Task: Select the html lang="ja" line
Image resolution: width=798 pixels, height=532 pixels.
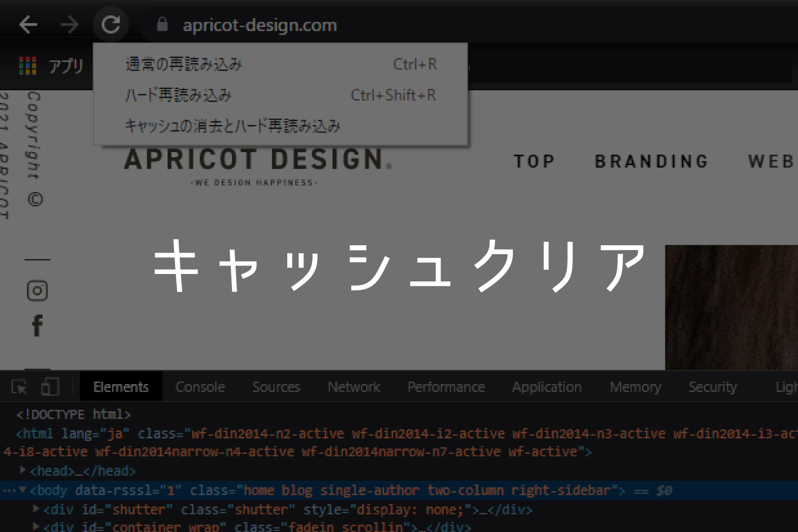Action: [399, 443]
